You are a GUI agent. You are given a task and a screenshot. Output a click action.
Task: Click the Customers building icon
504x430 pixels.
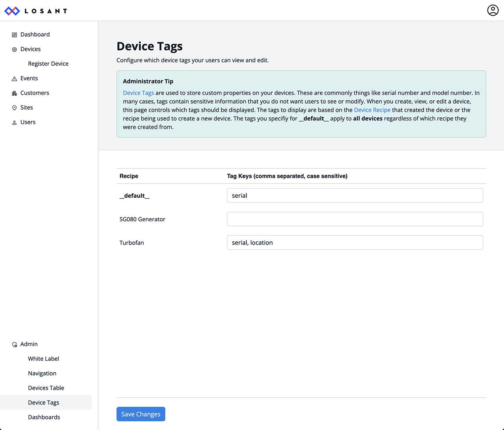pyautogui.click(x=14, y=93)
